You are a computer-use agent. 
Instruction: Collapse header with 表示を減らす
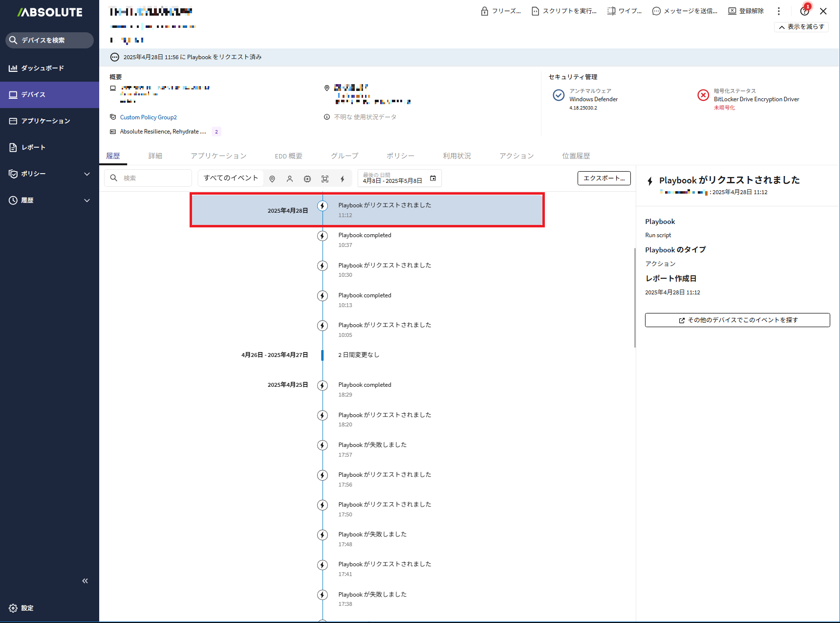801,27
